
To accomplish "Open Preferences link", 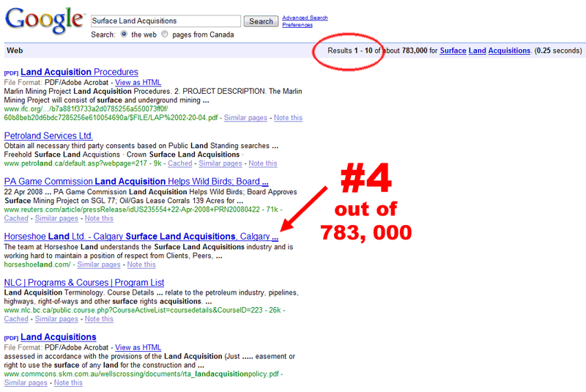I will click(297, 25).
